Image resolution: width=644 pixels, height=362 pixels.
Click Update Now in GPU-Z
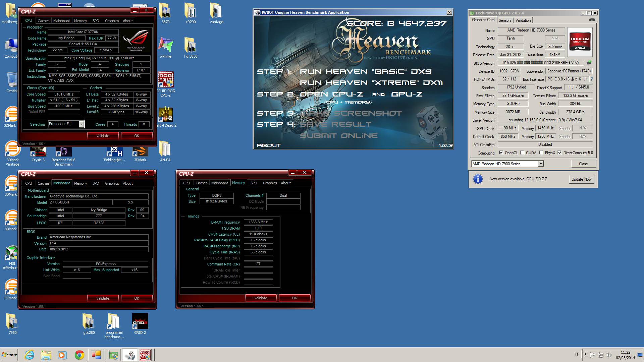[x=581, y=179]
